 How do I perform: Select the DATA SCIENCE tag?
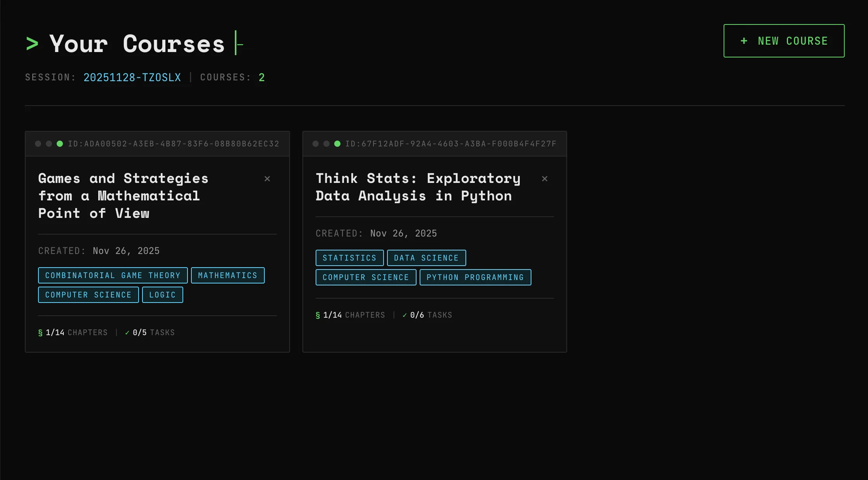point(426,257)
